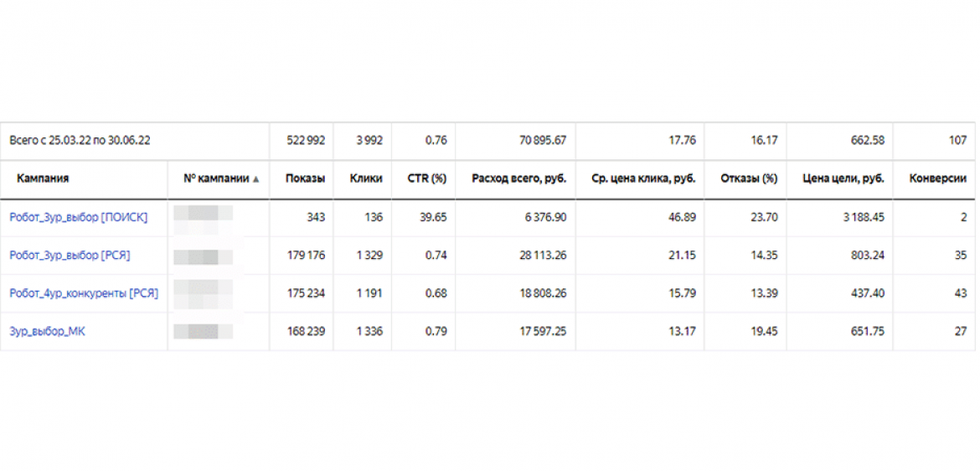Click the sort arrow beside № кампании
This screenshot has width=980, height=471.
coord(256,179)
